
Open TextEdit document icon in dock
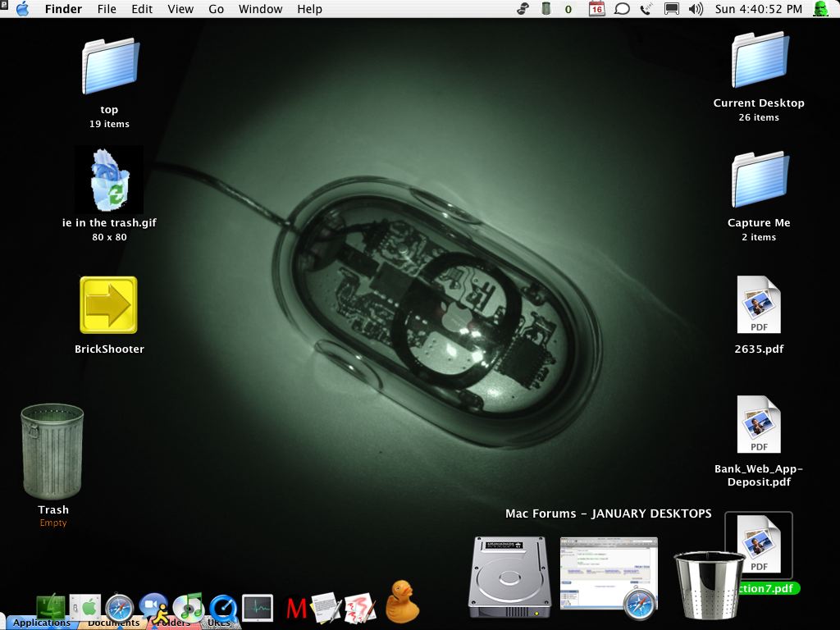(326, 608)
